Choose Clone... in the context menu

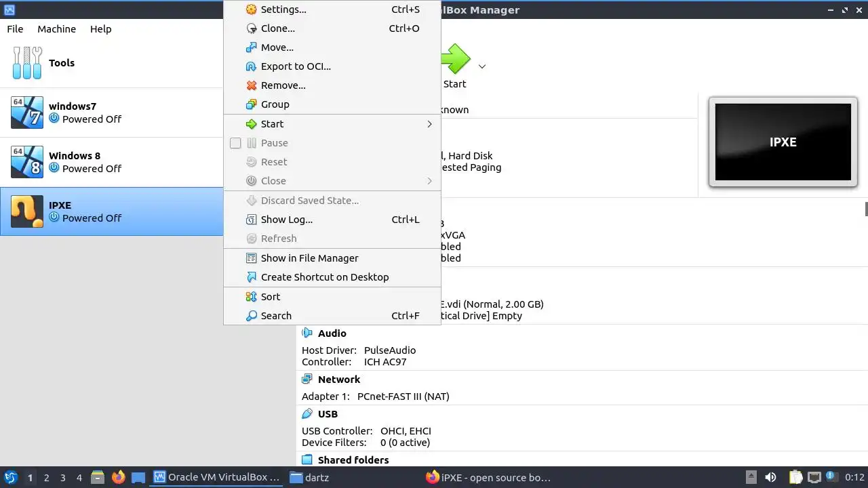pos(332,28)
